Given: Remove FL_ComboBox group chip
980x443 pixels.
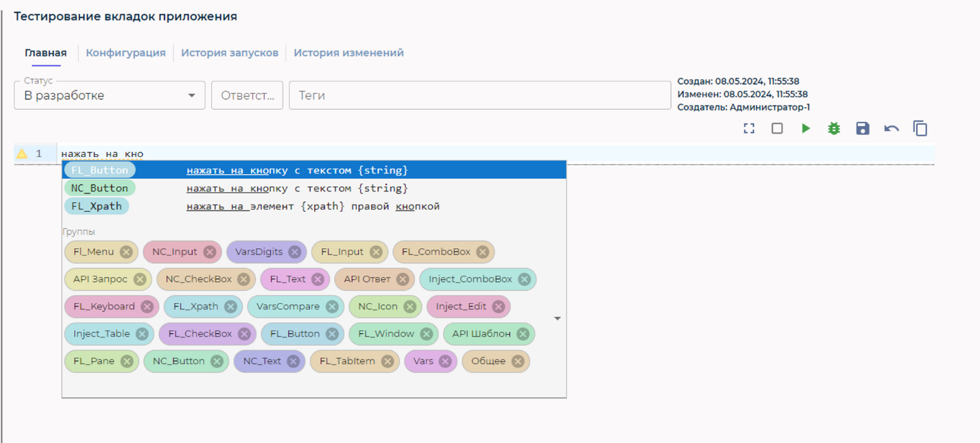Looking at the screenshot, I should click(x=483, y=252).
